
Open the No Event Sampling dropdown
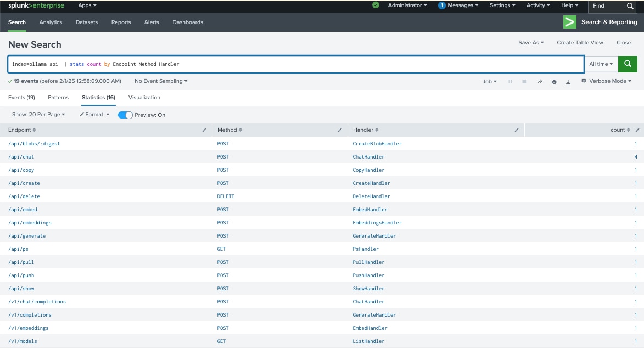click(161, 81)
